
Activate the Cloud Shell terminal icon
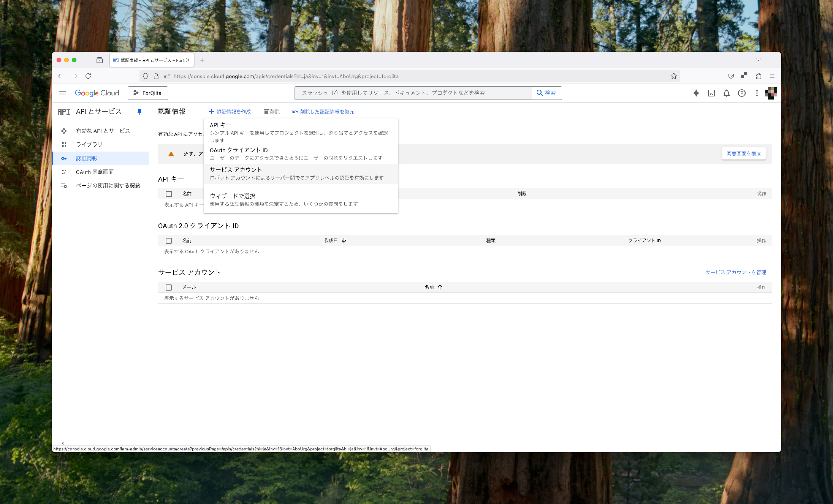[711, 93]
